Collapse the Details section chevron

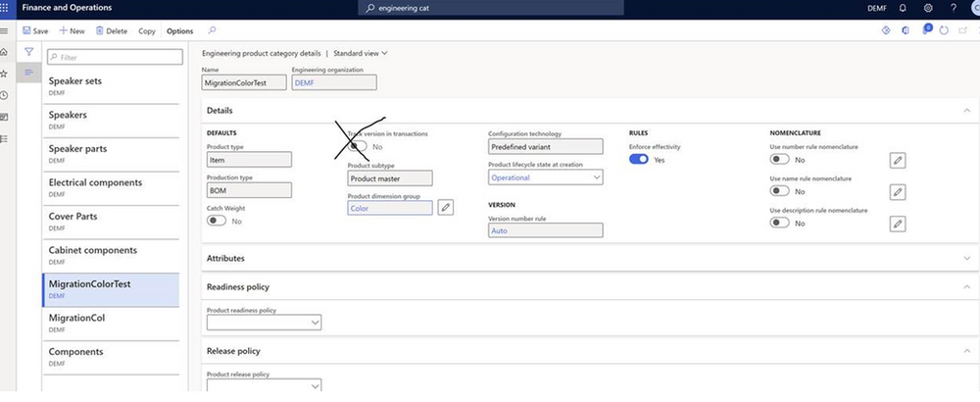coord(967,110)
